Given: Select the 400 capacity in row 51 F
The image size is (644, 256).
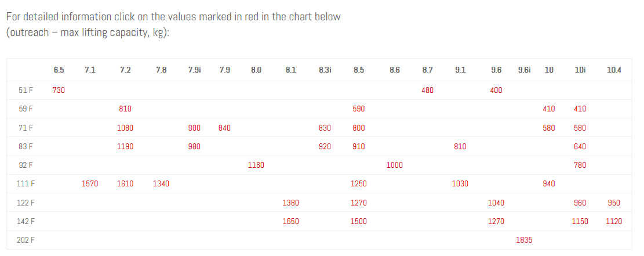Looking at the screenshot, I should 496,90.
